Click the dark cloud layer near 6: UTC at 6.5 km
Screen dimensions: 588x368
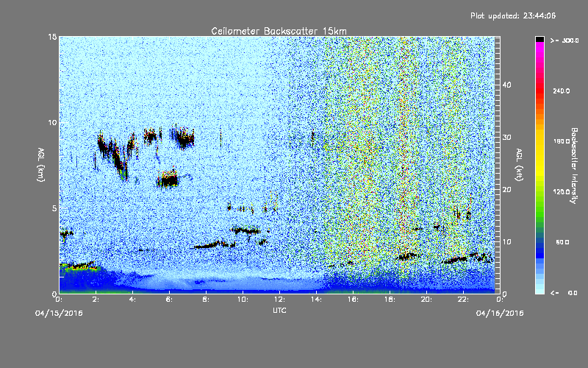pos(168,180)
